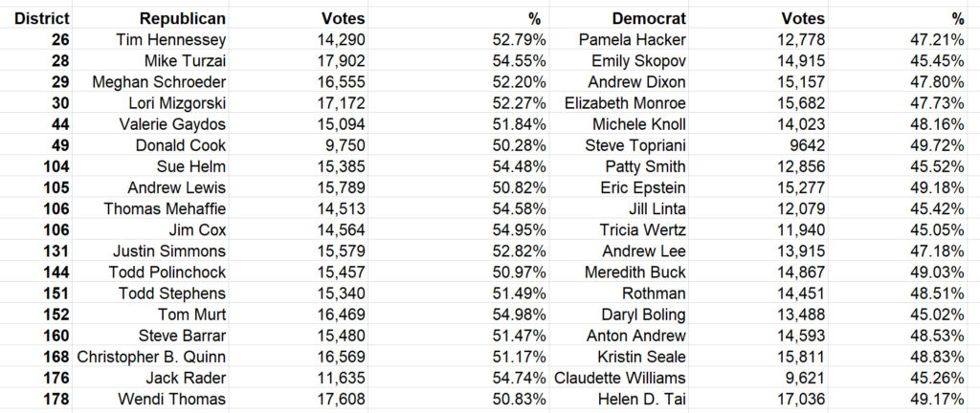Select the Tricia Wertz cell
Screen dimensions: 980x413
pos(619,230)
